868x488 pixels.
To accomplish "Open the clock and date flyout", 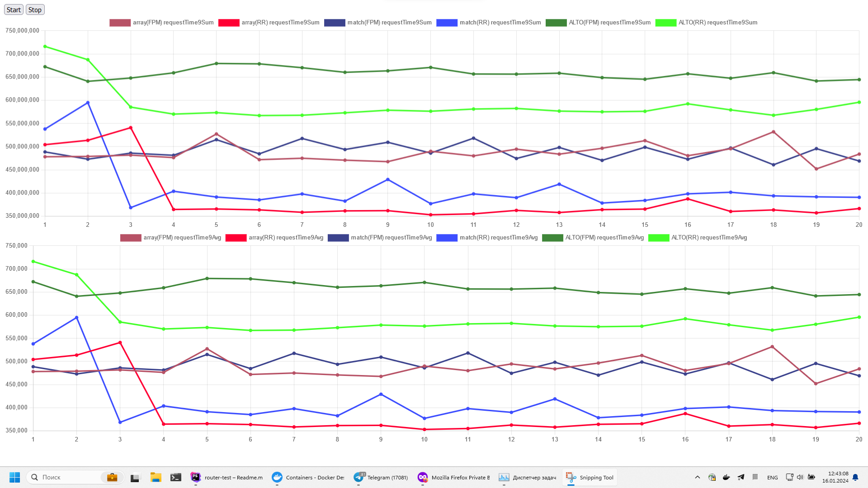I will [x=835, y=477].
